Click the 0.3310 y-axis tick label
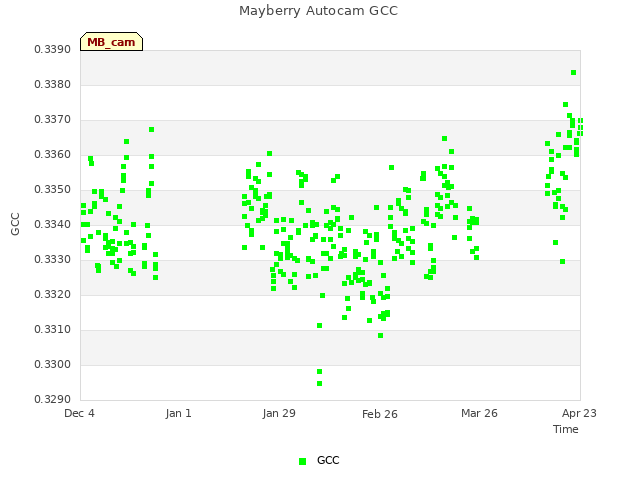Screen dimensions: 640x480 [x=53, y=329]
